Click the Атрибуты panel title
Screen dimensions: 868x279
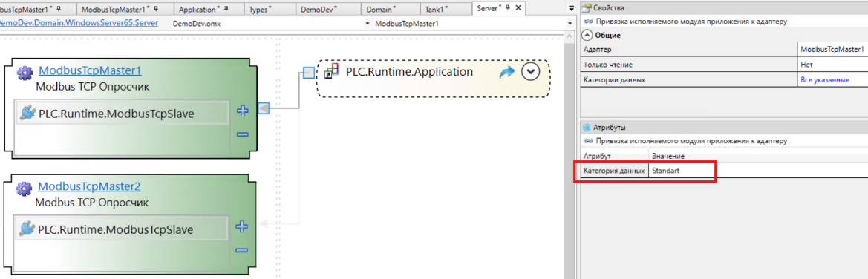coord(610,128)
